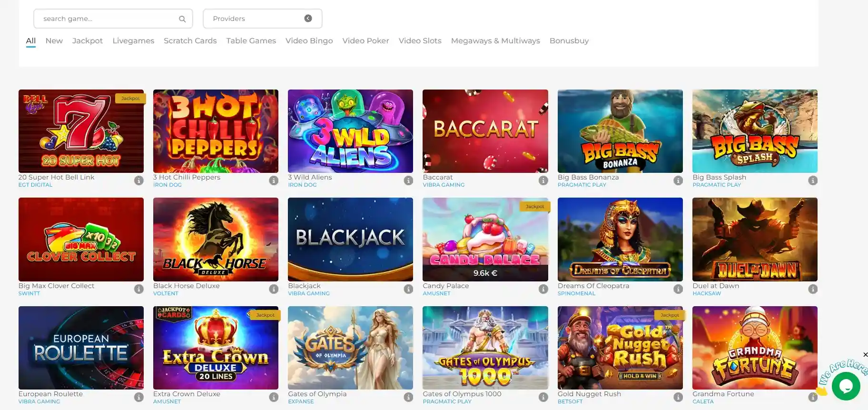Viewport: 868px width, 410px height.
Task: Select the Table Games tab
Action: click(x=251, y=41)
